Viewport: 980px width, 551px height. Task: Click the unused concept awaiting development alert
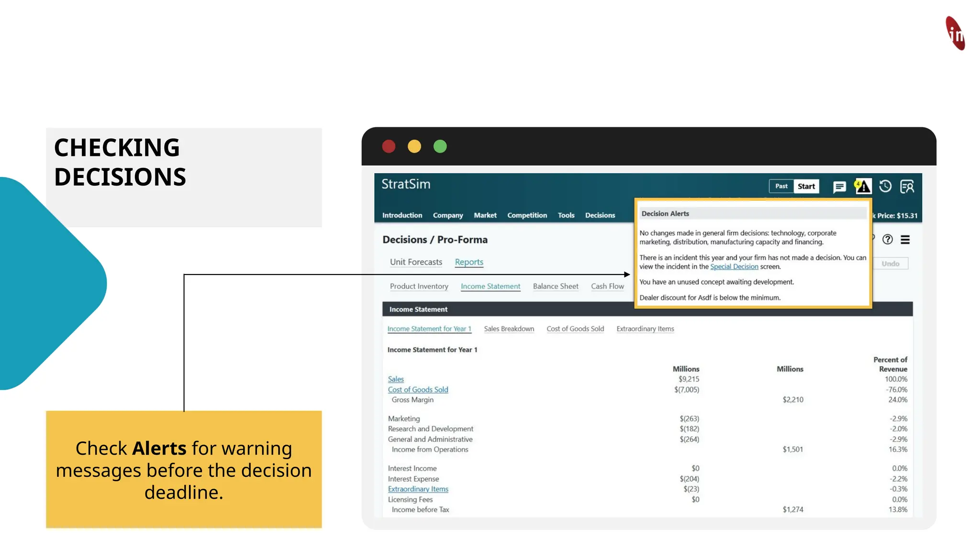coord(716,282)
